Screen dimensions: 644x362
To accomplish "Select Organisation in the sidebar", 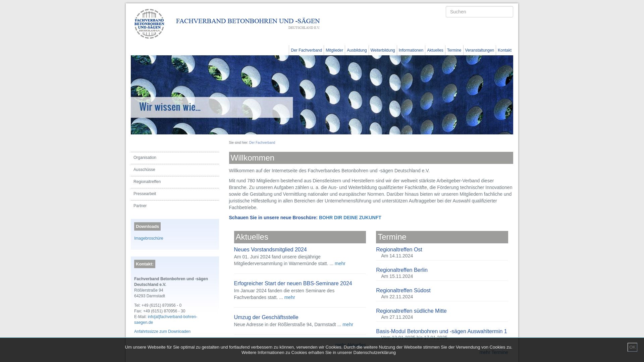I will [175, 158].
